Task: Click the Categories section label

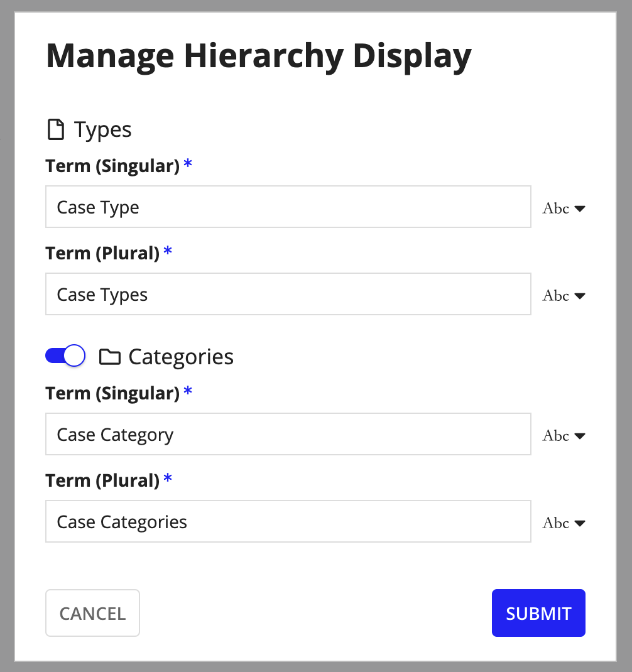Action: point(181,357)
